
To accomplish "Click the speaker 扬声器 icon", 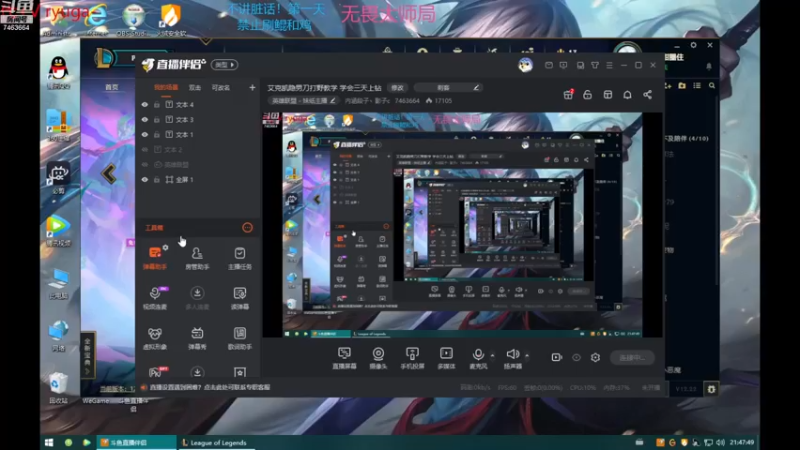I will (x=512, y=354).
